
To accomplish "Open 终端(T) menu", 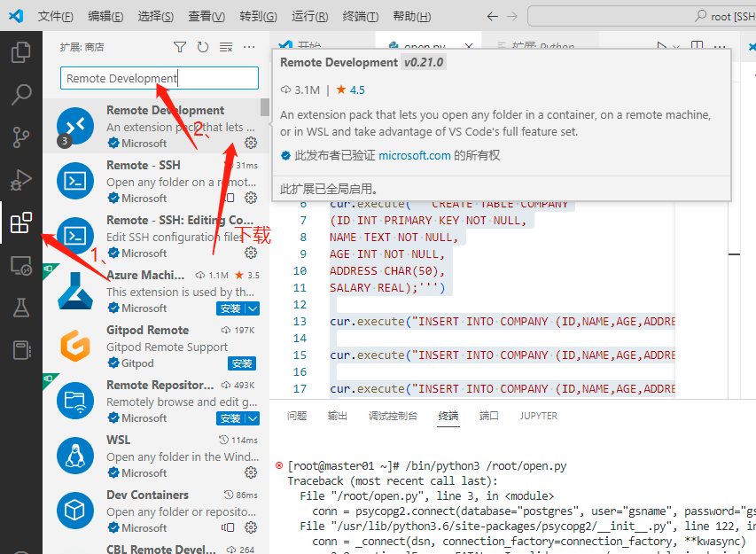I will coord(360,16).
